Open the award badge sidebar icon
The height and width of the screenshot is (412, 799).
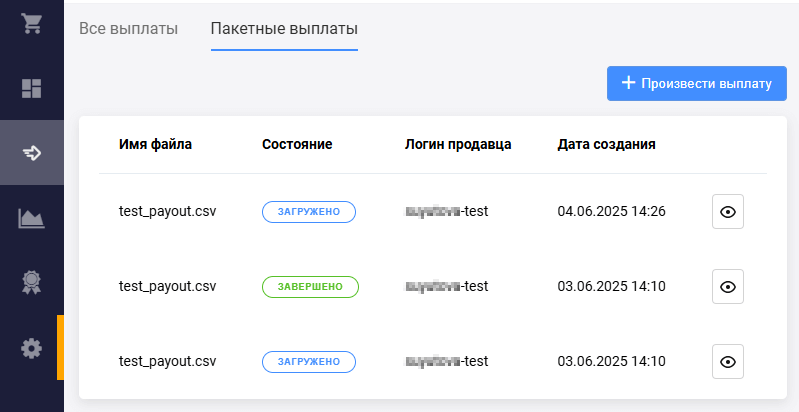point(31,283)
